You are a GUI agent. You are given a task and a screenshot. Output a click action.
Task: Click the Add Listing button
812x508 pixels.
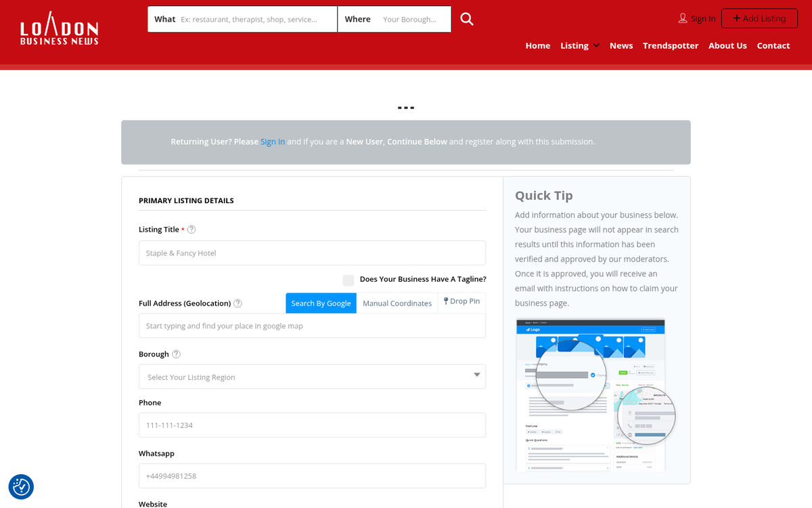point(759,18)
